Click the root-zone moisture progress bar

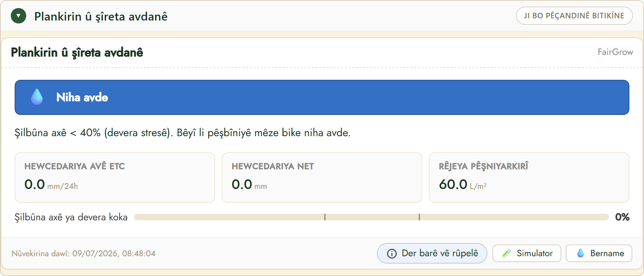371,217
